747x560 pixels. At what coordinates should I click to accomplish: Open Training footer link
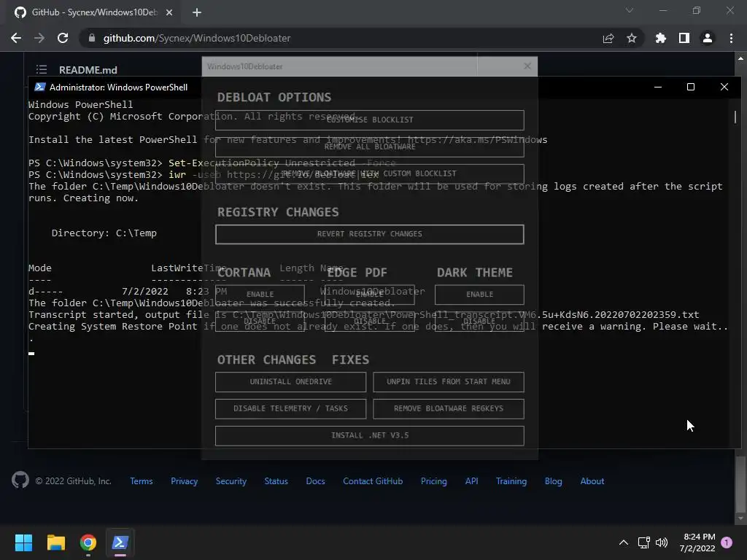(x=511, y=481)
